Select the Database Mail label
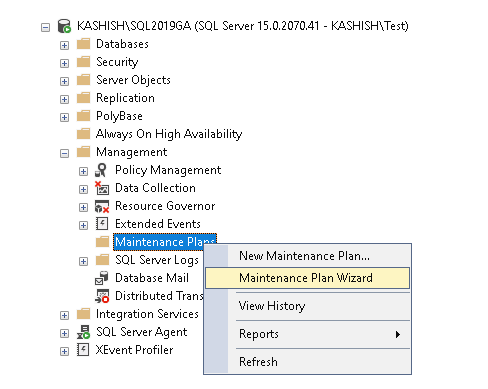This screenshot has width=488, height=389. click(x=152, y=278)
